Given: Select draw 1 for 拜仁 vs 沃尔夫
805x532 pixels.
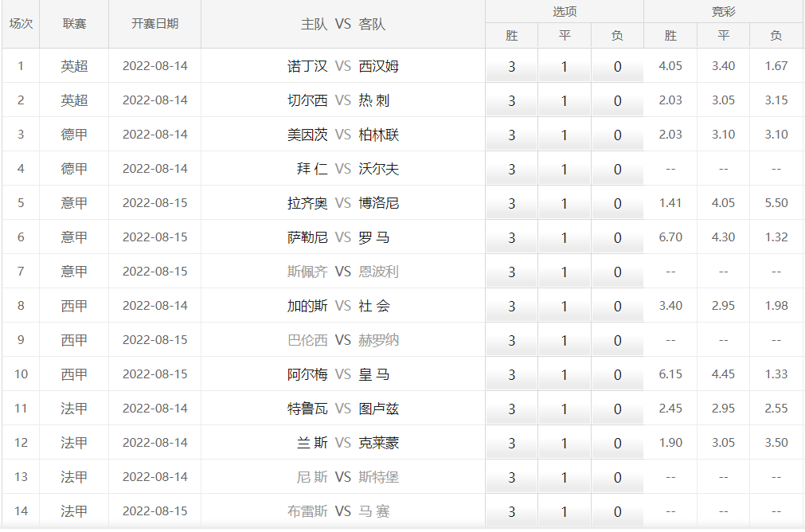Looking at the screenshot, I should pos(565,169).
